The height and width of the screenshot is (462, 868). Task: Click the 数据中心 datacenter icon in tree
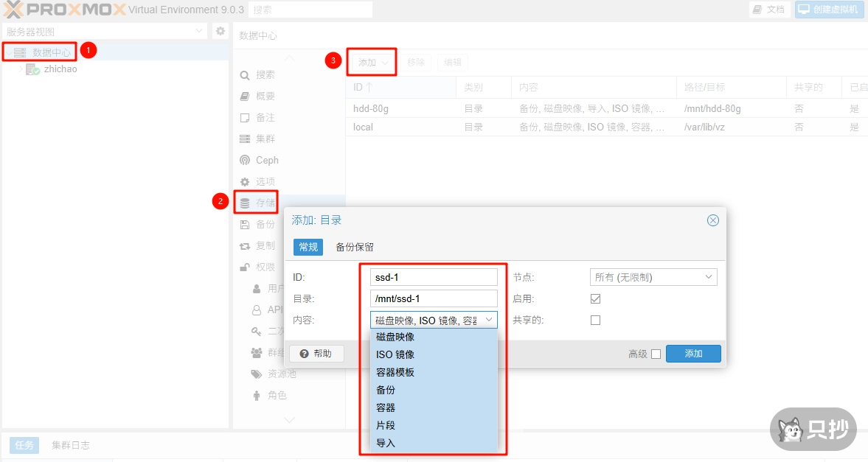pyautogui.click(x=20, y=52)
